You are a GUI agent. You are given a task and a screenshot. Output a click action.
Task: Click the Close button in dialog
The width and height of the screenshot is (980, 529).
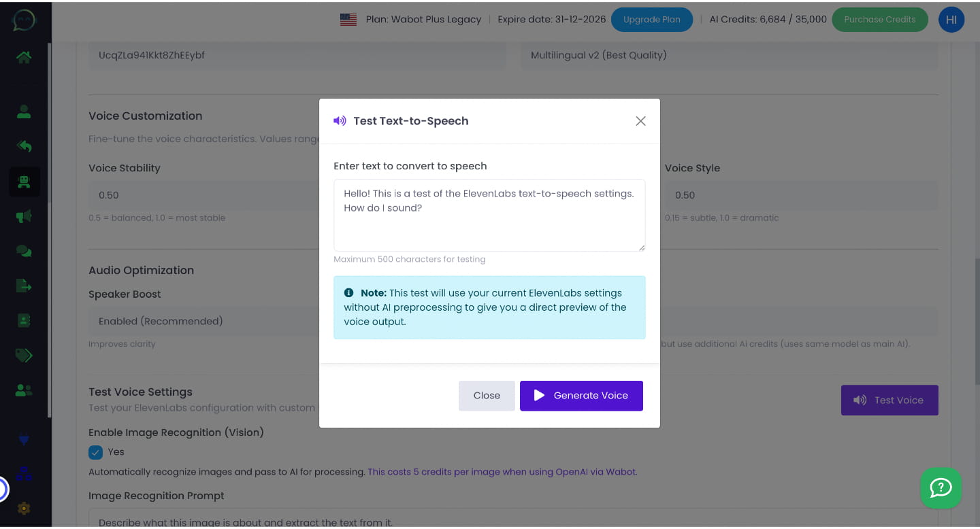coord(487,396)
